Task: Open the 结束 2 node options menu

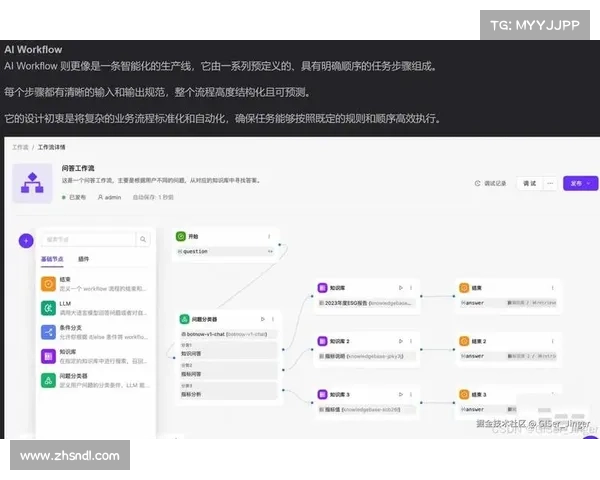Action: [553, 341]
